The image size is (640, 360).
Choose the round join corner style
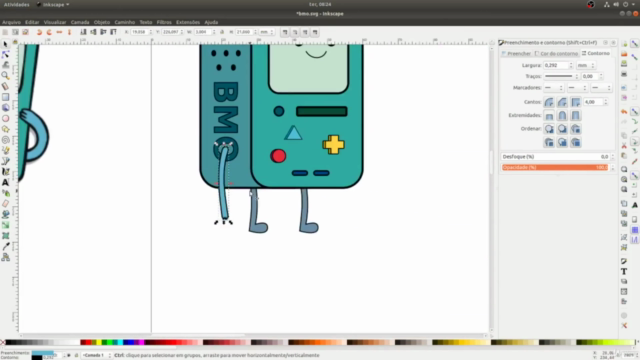coord(549,102)
